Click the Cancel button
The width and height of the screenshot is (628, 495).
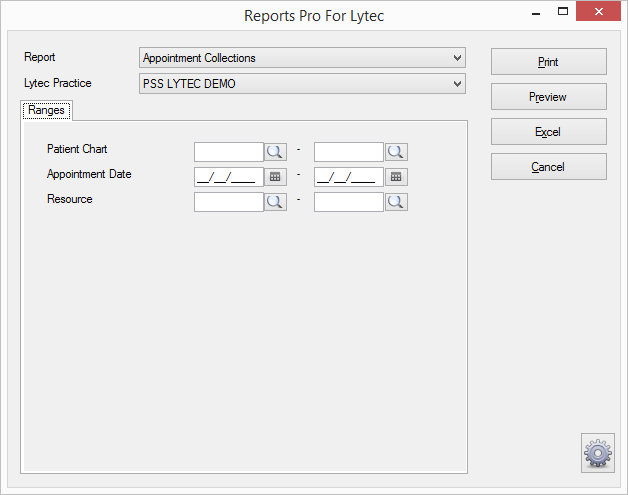coord(549,166)
